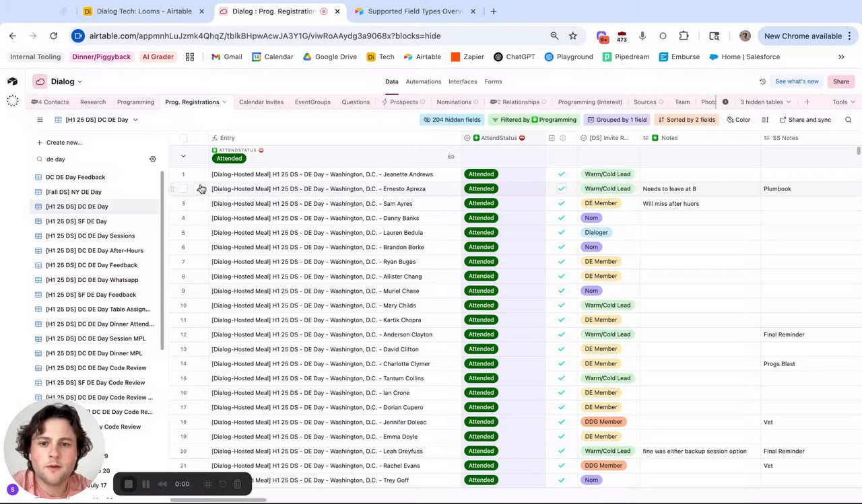Switch to the Automations tab
This screenshot has width=862, height=504.
pyautogui.click(x=424, y=81)
